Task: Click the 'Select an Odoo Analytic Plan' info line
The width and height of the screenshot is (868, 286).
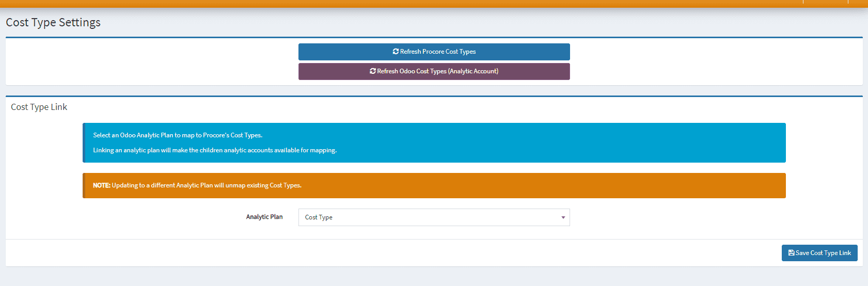Action: pos(178,135)
